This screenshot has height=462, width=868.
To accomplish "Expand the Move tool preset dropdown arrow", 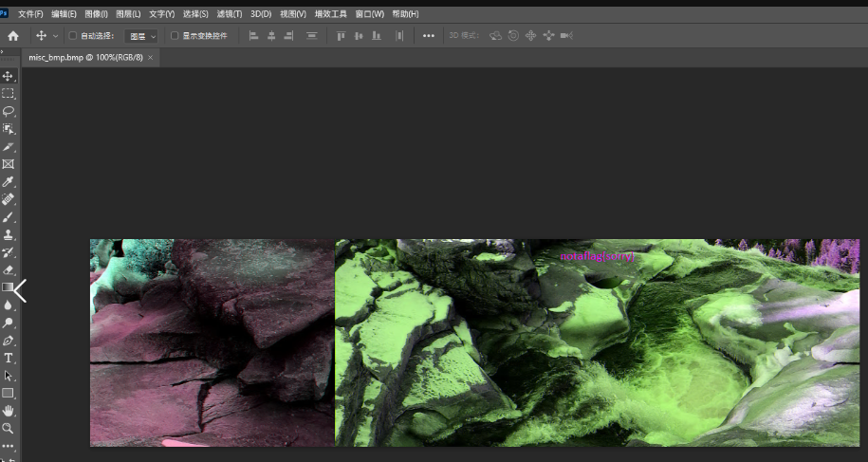I will click(x=56, y=36).
